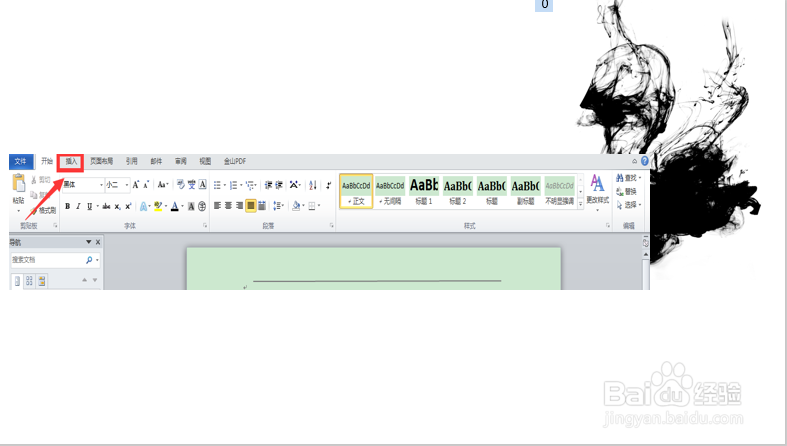This screenshot has height=446, width=787.
Task: Open the Change Case Aa dropdown
Action: point(163,185)
